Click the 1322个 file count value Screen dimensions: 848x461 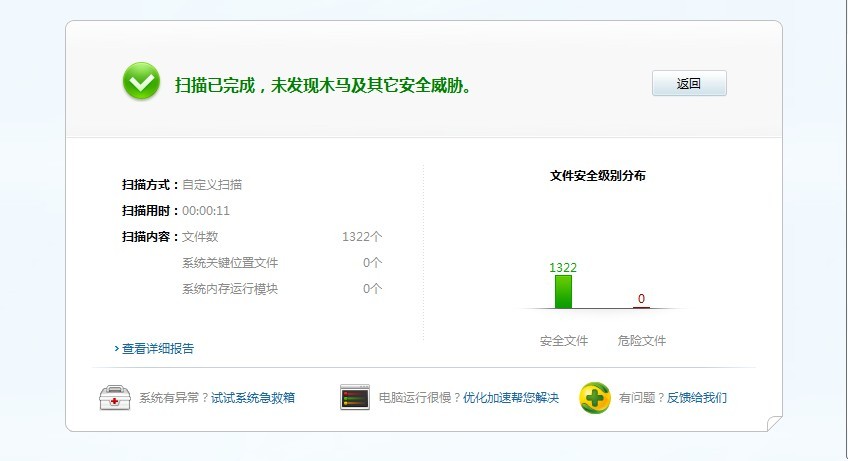pos(362,237)
